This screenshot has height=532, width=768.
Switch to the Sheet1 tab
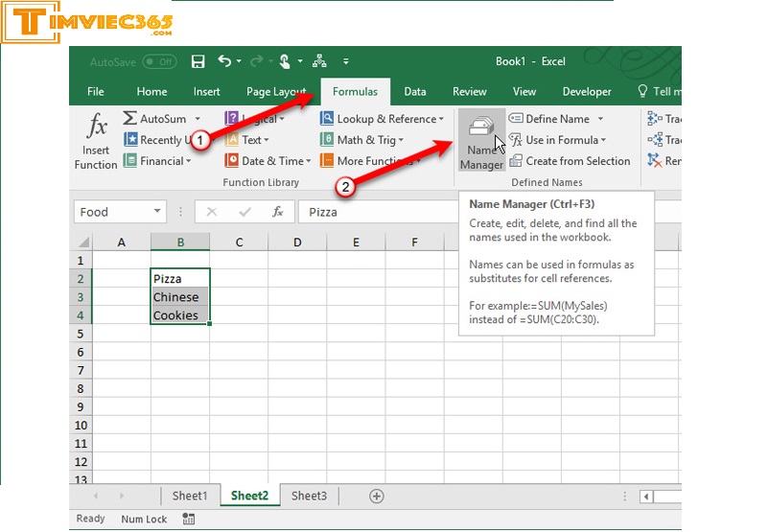point(190,496)
